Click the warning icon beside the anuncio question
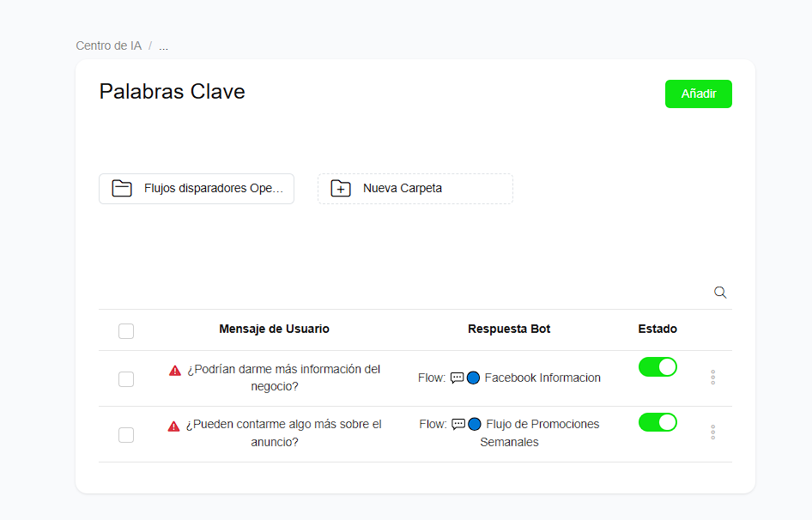This screenshot has width=812, height=520. coord(173,424)
